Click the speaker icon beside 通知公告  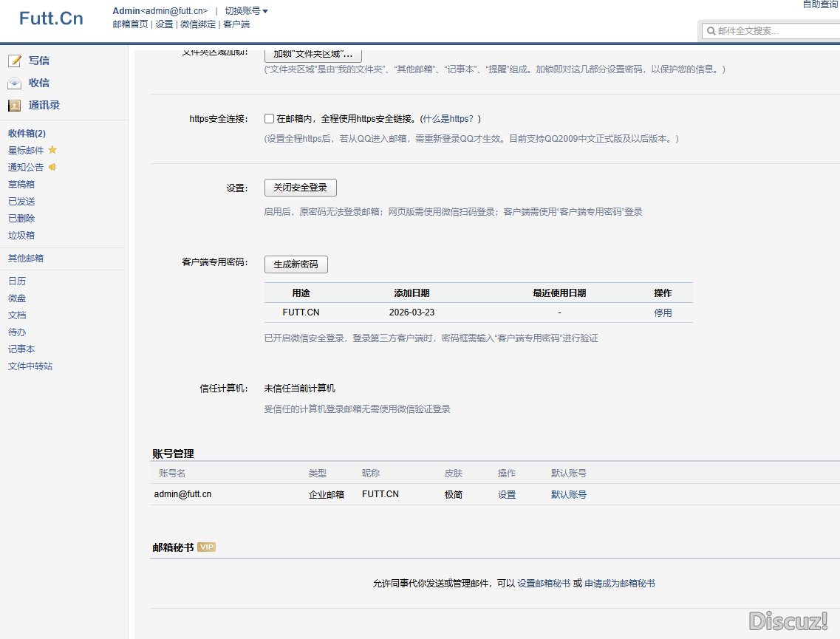[x=52, y=167]
